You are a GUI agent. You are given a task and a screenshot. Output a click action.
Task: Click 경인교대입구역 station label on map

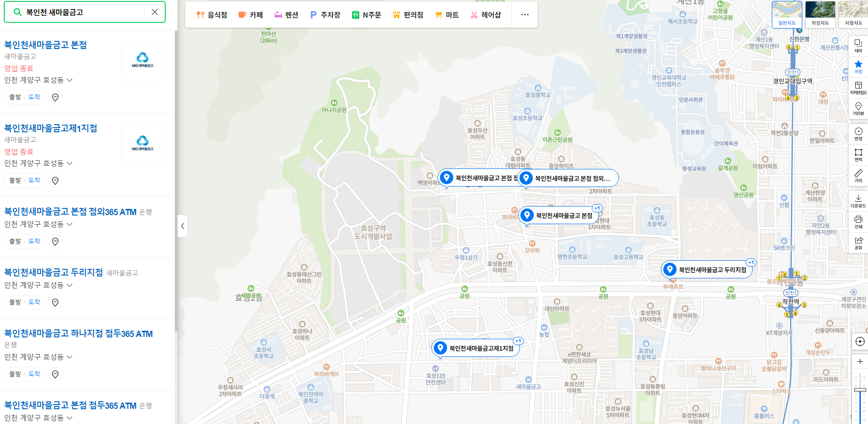click(793, 81)
